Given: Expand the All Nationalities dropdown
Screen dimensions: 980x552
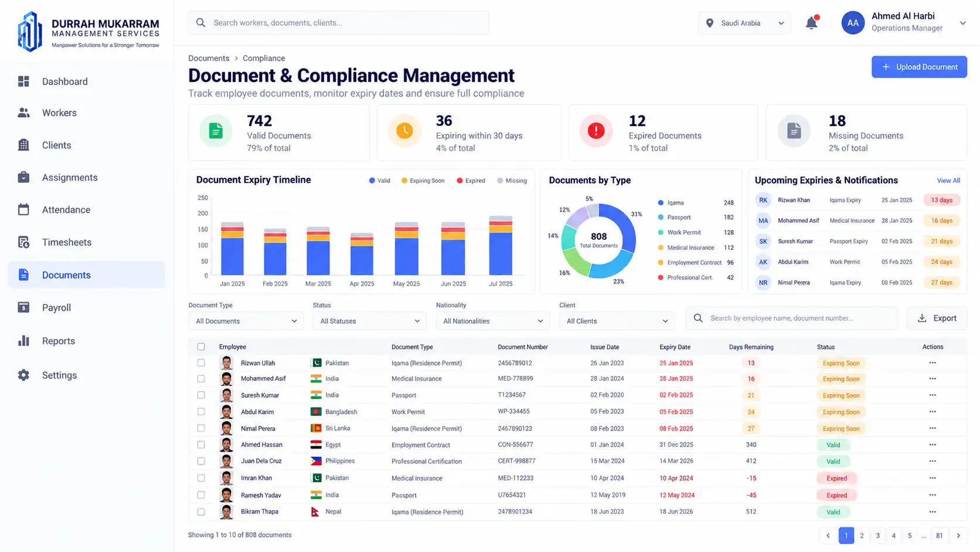Looking at the screenshot, I should (x=493, y=321).
